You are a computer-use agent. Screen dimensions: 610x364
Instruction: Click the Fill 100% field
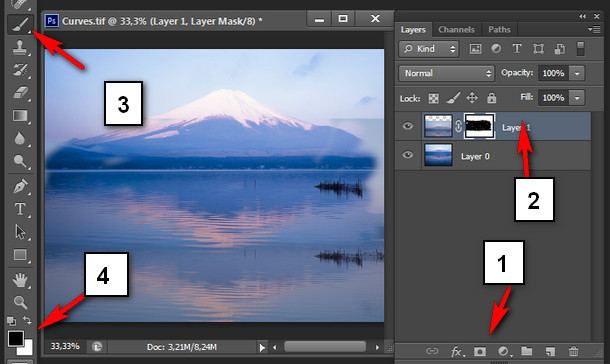(553, 98)
